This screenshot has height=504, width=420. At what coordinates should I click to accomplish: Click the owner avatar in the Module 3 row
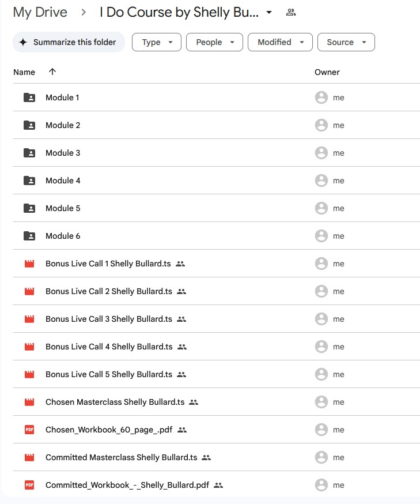click(321, 153)
